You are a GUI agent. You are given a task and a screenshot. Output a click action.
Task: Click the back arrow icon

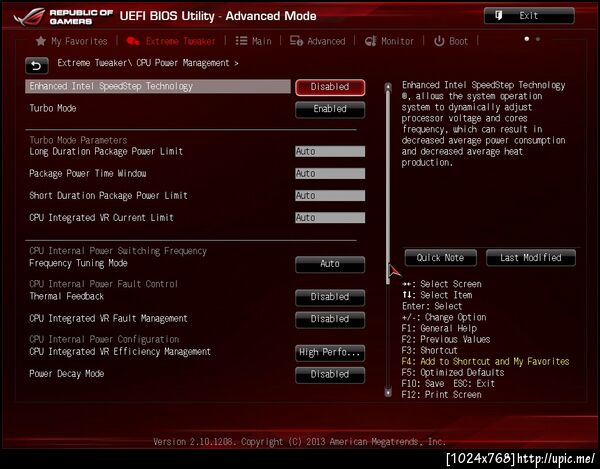tap(37, 66)
